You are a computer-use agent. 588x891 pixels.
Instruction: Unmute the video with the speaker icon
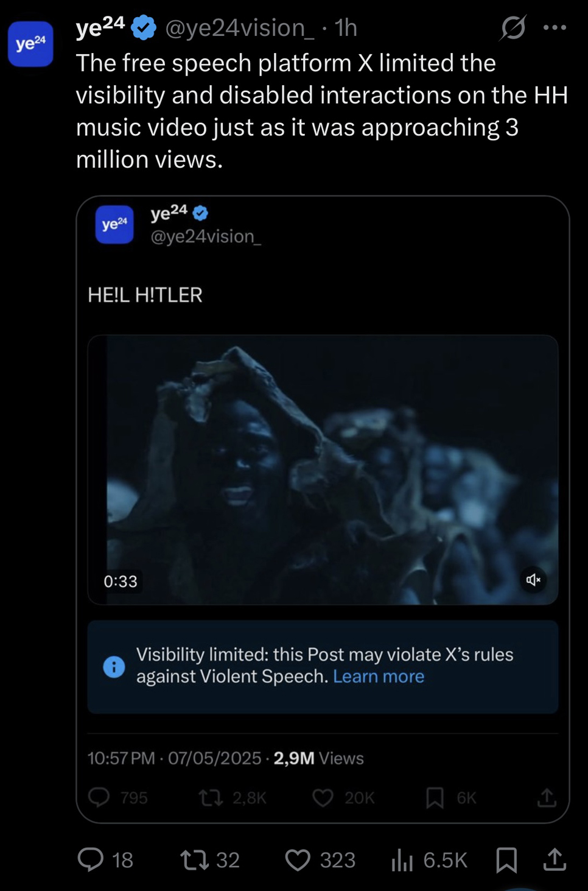(533, 580)
